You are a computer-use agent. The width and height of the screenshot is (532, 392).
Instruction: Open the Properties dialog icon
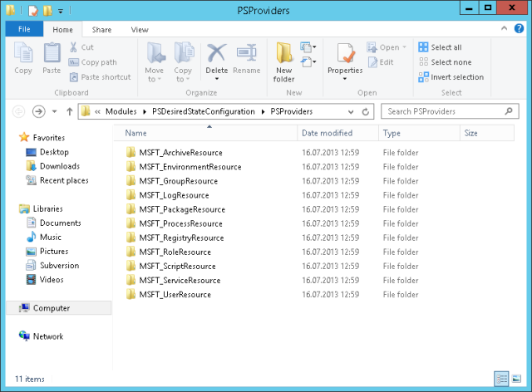click(x=346, y=54)
